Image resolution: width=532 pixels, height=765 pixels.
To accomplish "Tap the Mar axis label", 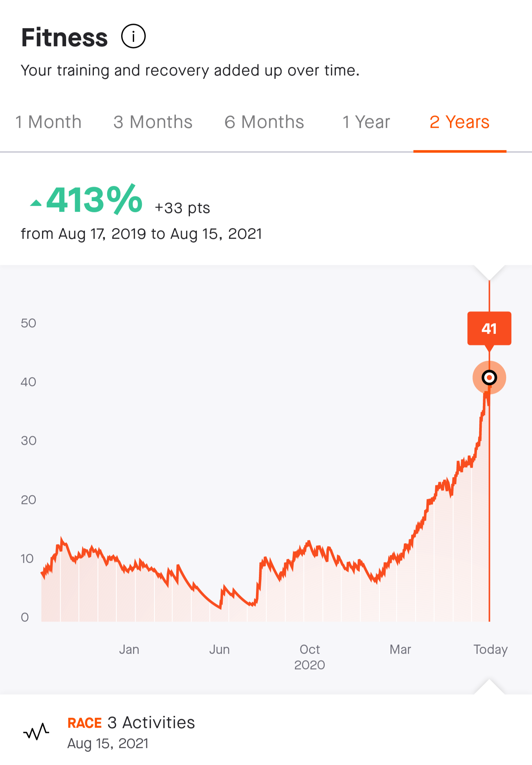I will coord(400,649).
